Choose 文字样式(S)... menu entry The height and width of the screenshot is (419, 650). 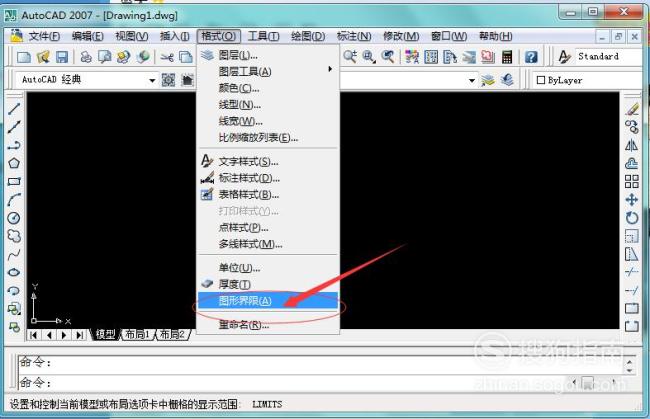click(x=268, y=161)
